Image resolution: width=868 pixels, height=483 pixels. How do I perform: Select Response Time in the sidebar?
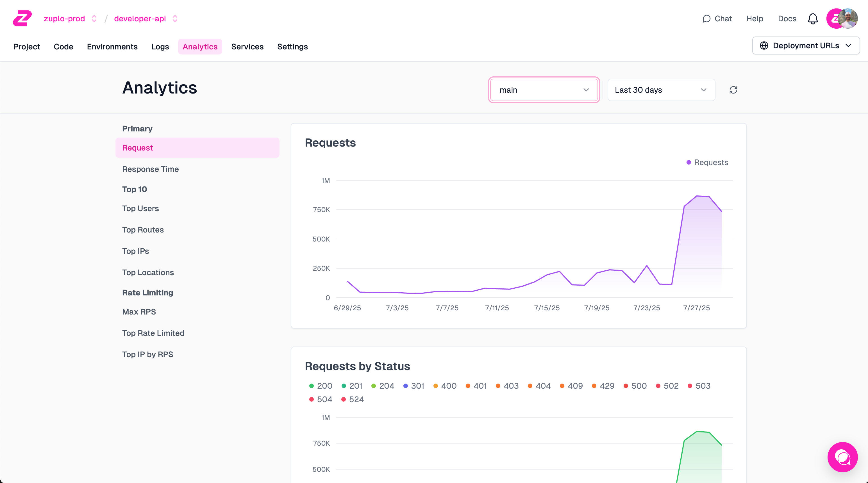(x=150, y=169)
